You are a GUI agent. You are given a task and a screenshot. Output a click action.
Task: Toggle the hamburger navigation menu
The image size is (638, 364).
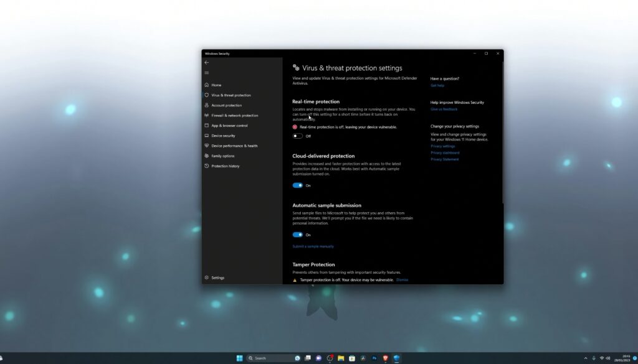coord(207,73)
